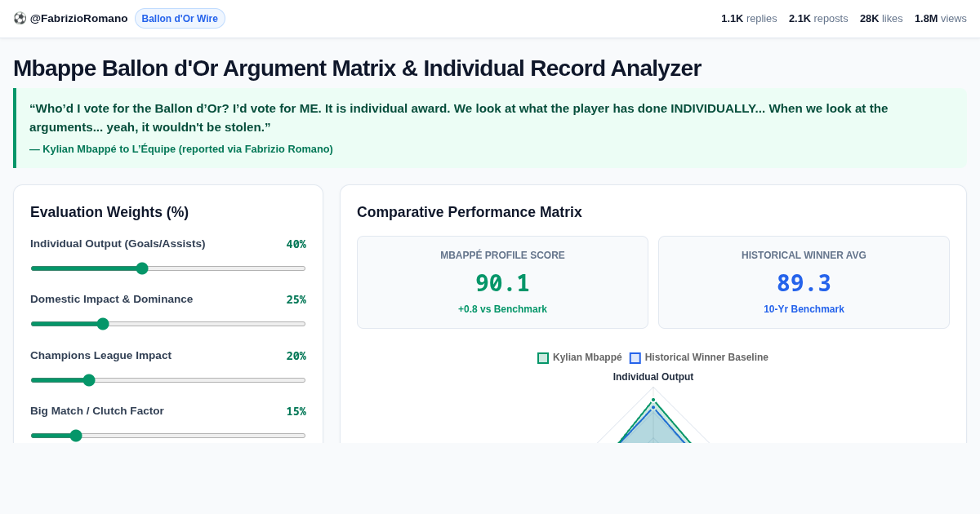Click the Historical Winner Avg value 89.3
Image resolution: width=980 pixels, height=514 pixels.
(804, 283)
